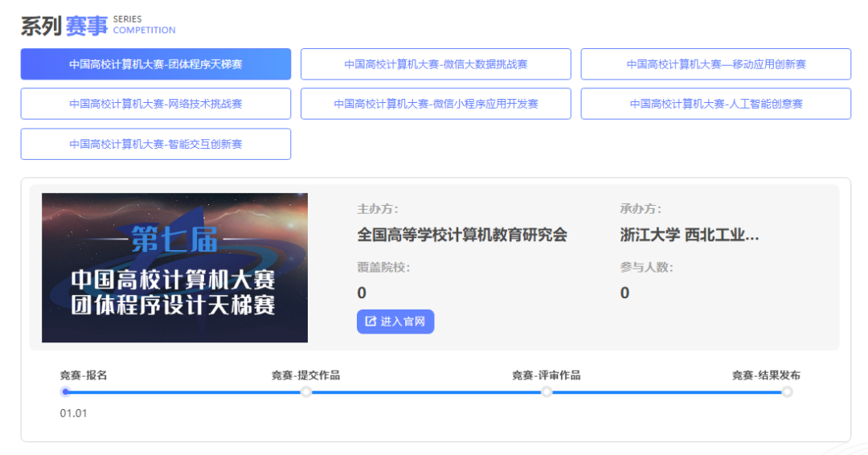Click the 竞赛-评审作品 timeline node

pyautogui.click(x=547, y=392)
